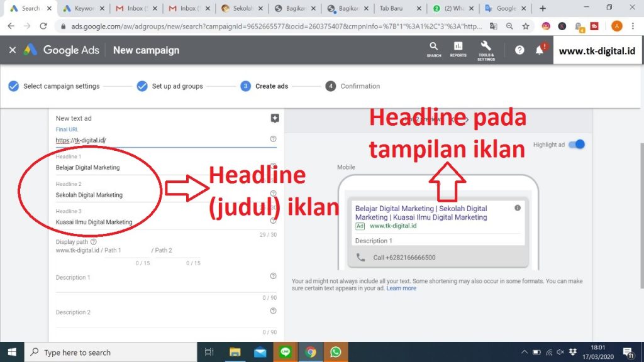This screenshot has height=362, width=644.
Task: Click the Final URL input field
Action: 157,140
